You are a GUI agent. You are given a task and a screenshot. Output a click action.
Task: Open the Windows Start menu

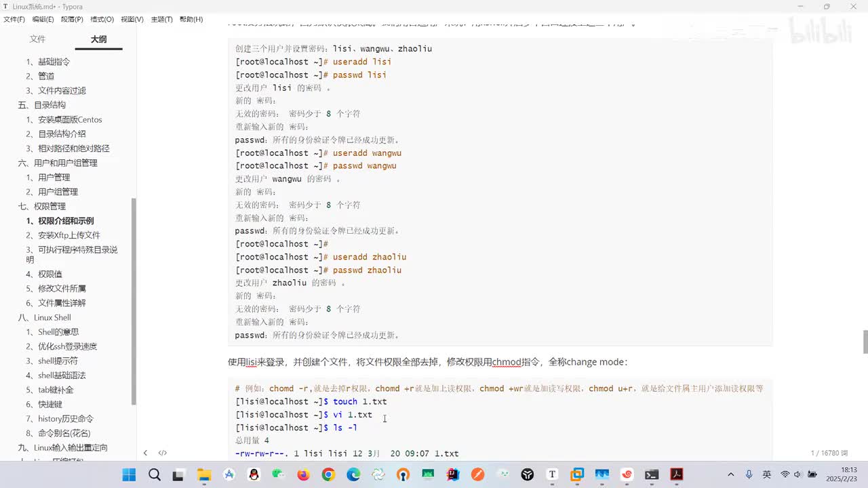click(x=129, y=474)
